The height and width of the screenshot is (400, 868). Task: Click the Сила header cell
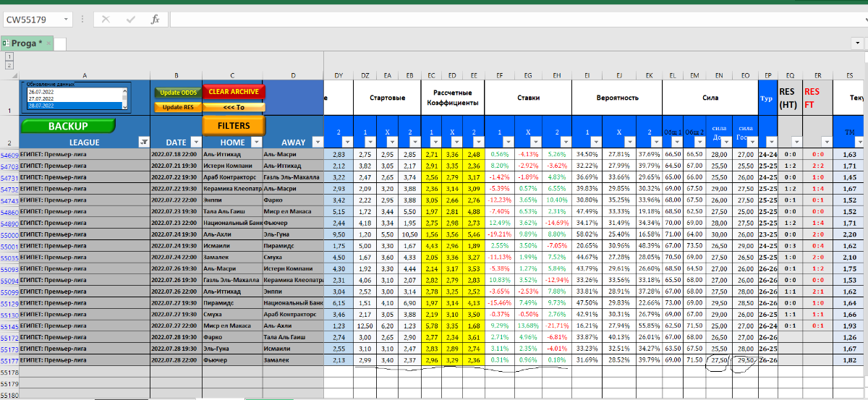pos(710,97)
